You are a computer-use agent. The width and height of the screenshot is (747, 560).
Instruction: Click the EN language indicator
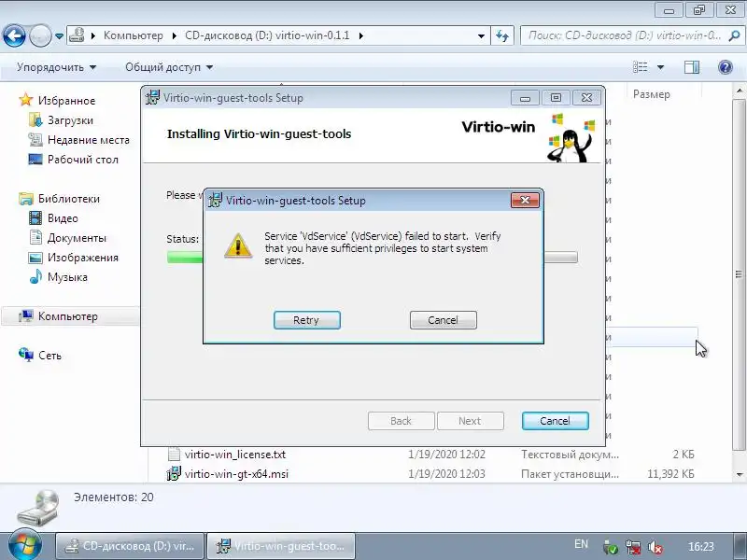(581, 544)
